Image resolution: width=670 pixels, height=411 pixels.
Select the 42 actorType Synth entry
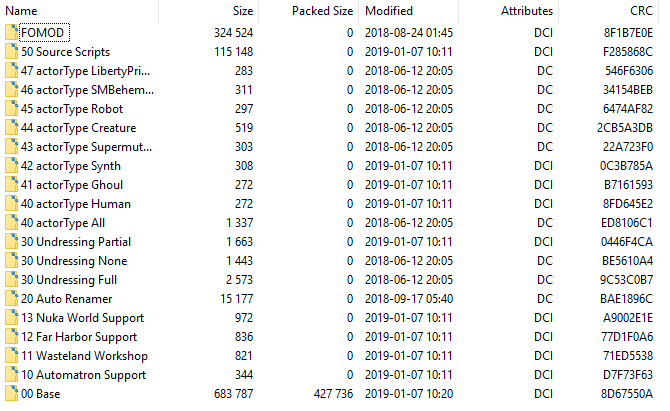329,166
